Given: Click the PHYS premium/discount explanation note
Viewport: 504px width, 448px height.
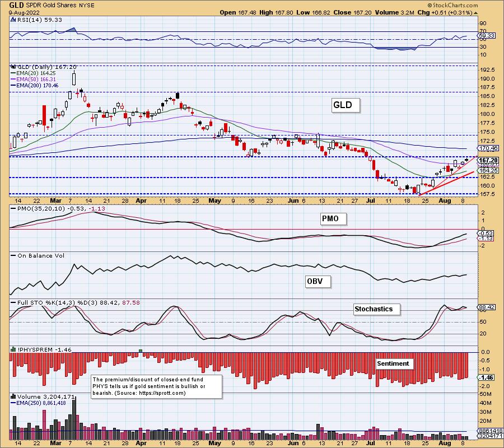Looking at the screenshot, I should pyautogui.click(x=157, y=386).
